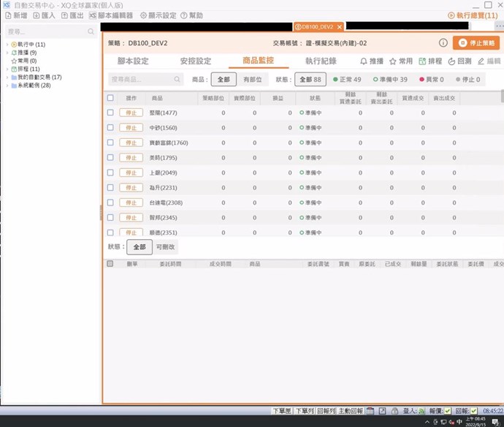
Task: Open the Windows notification center
Action: tap(496, 422)
